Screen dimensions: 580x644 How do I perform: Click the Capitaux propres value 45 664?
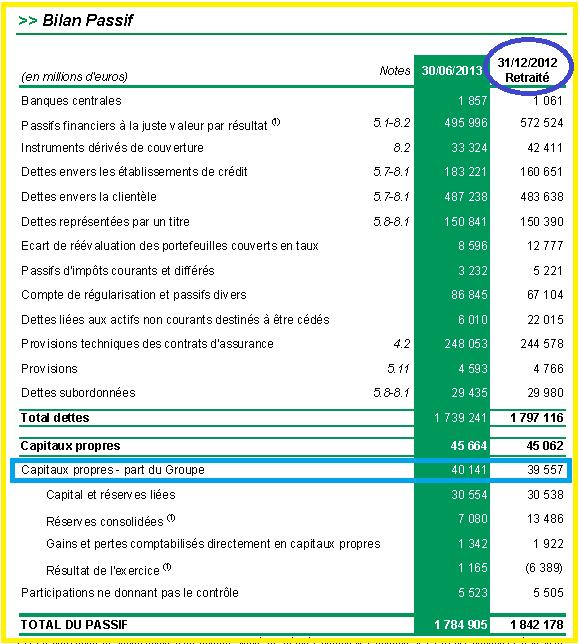469,446
